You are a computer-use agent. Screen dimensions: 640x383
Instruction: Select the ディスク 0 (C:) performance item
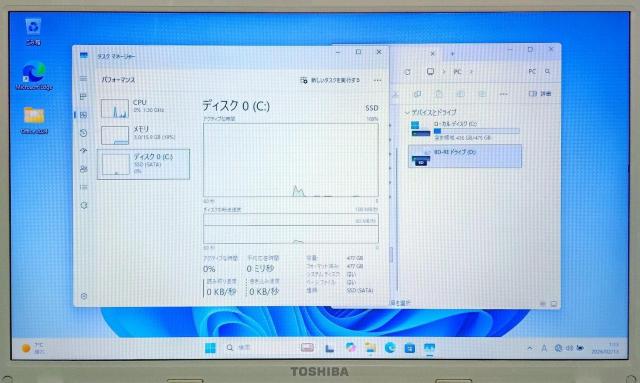pos(143,164)
